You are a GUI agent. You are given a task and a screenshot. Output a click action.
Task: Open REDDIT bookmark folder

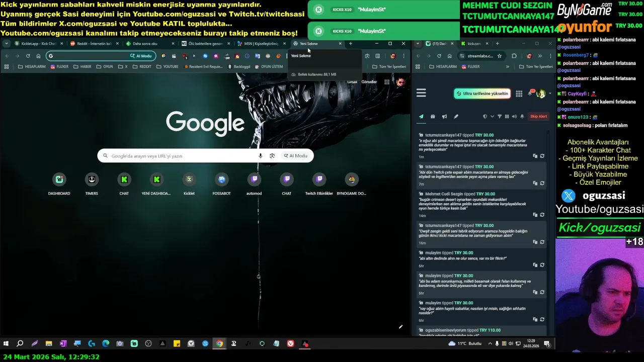142,66
